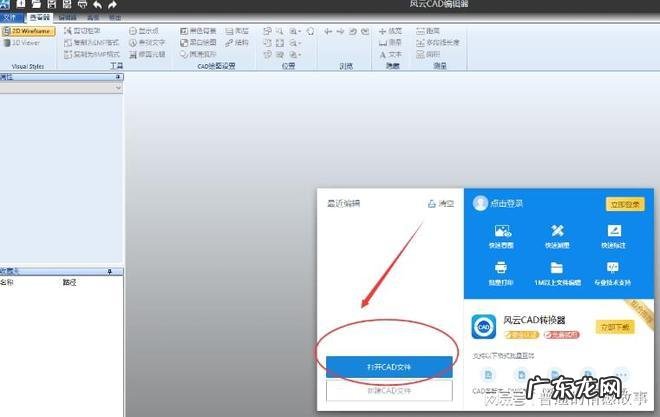Click the rotate counterclockwise icon in 浏览 group
660x417 pixels.
pyautogui.click(x=353, y=32)
